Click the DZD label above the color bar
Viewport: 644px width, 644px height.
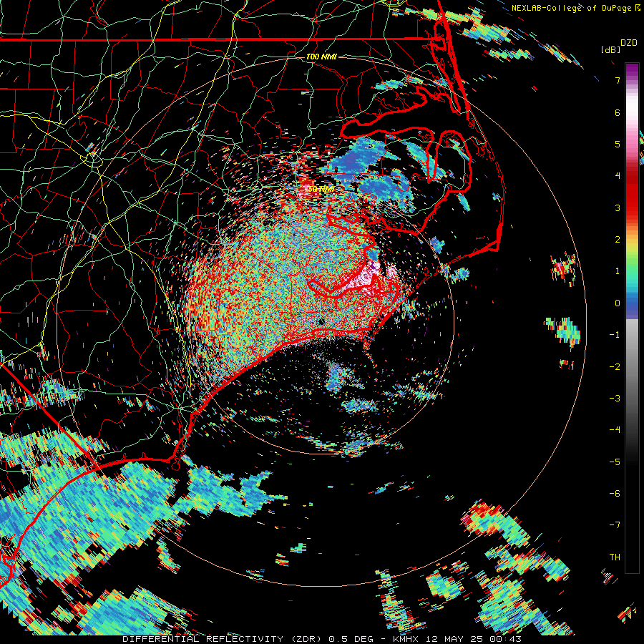point(628,43)
